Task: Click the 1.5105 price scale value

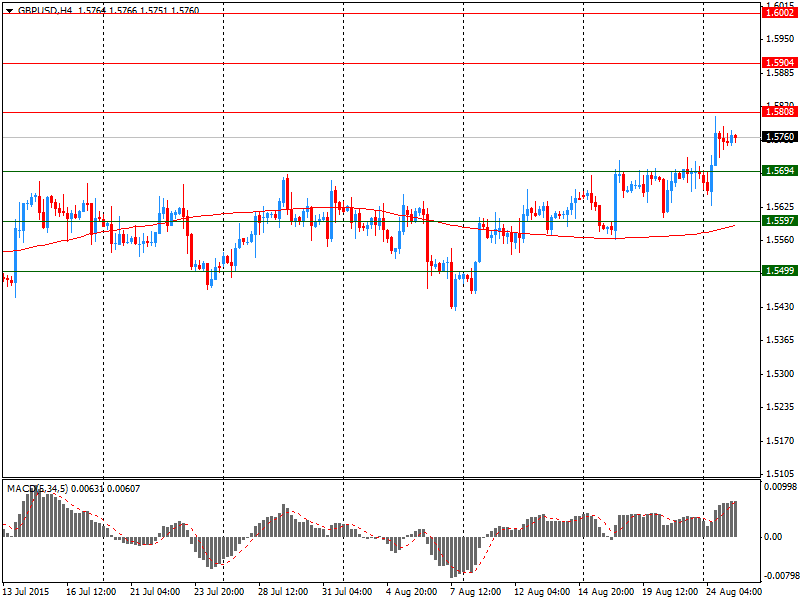Action: (x=780, y=473)
